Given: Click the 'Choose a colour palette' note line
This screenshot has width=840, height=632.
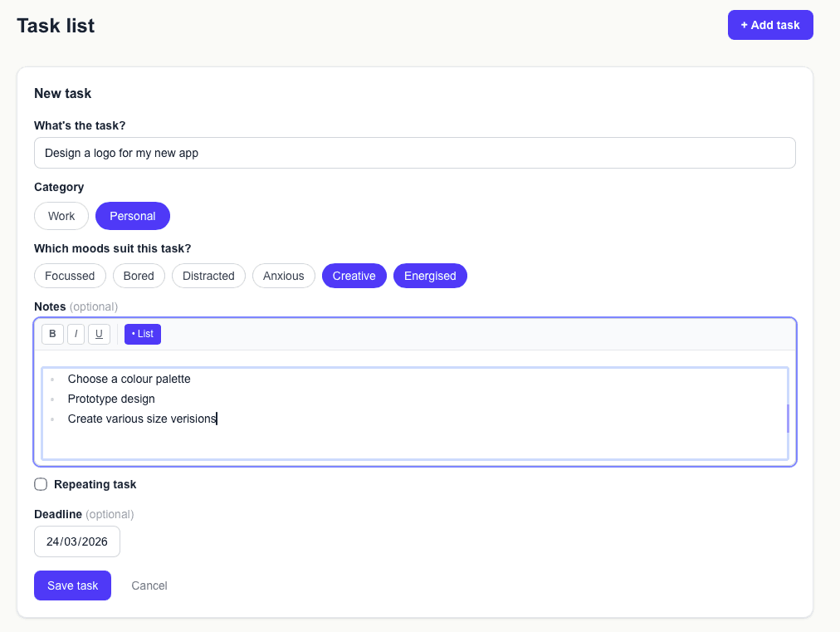Looking at the screenshot, I should 129,379.
